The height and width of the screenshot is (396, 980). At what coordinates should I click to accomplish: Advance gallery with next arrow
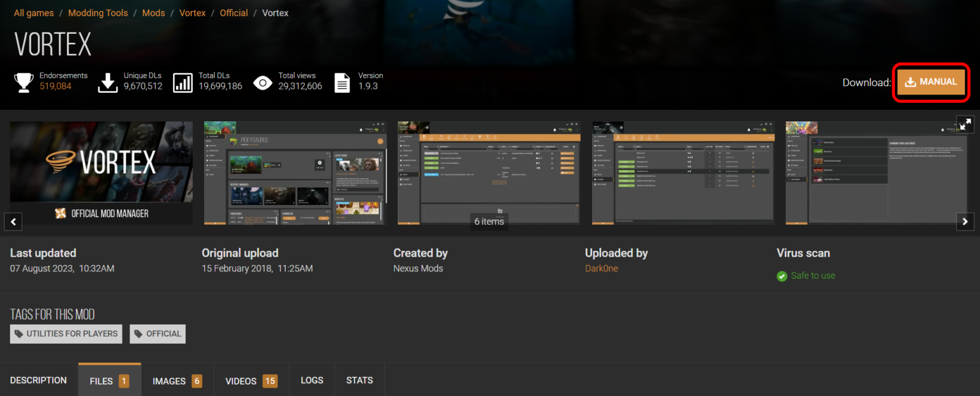coord(965,222)
